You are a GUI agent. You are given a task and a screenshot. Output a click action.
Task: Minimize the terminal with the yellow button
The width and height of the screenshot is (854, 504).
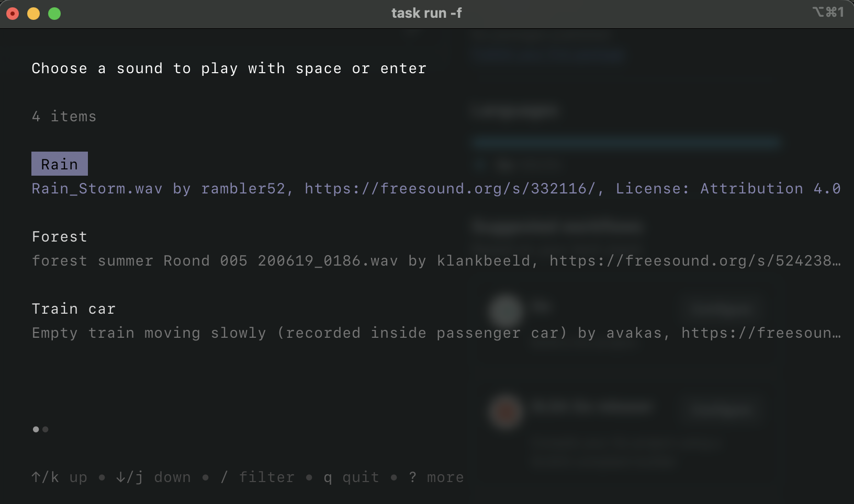coord(33,14)
